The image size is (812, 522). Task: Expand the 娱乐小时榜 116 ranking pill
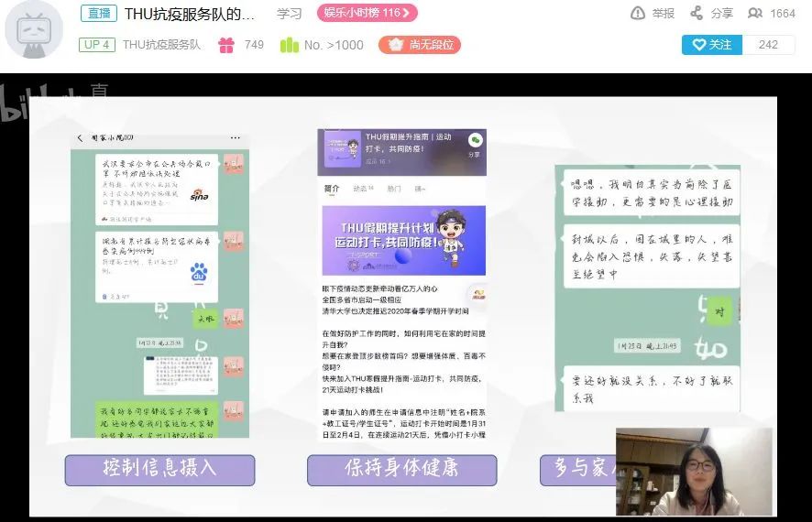coord(368,13)
